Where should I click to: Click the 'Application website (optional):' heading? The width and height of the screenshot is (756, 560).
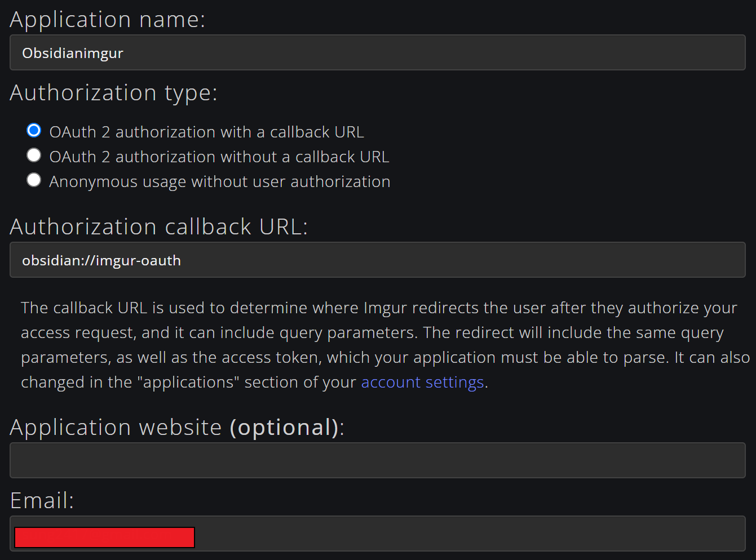click(x=177, y=428)
